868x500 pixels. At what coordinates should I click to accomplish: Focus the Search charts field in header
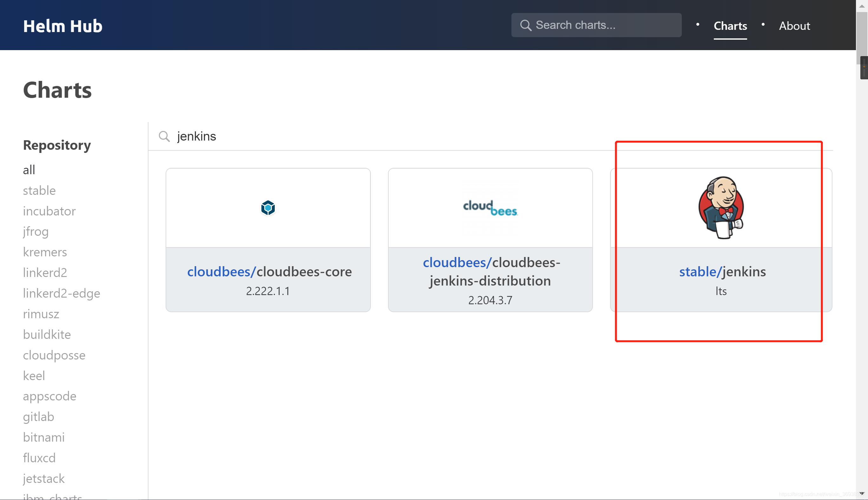point(596,25)
